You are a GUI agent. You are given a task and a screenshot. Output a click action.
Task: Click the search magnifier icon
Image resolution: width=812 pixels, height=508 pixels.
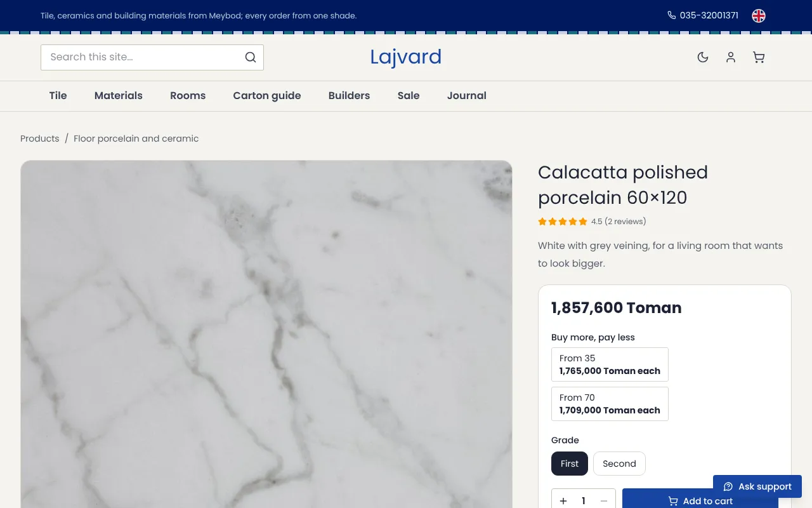coord(251,57)
